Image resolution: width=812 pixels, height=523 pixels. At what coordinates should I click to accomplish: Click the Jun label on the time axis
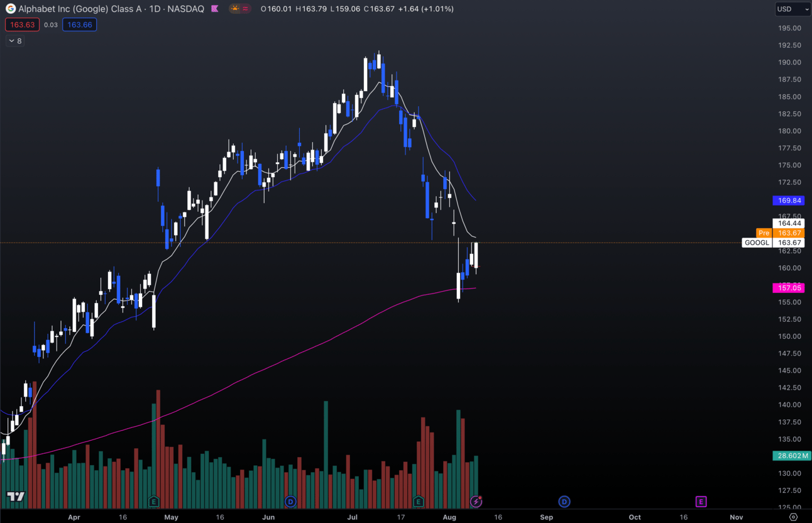coord(268,517)
